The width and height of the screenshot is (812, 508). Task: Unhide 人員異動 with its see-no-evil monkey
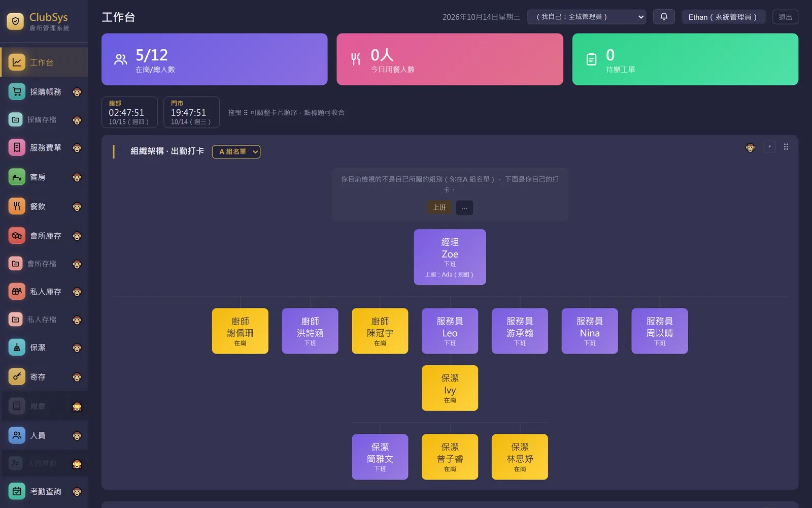[77, 464]
